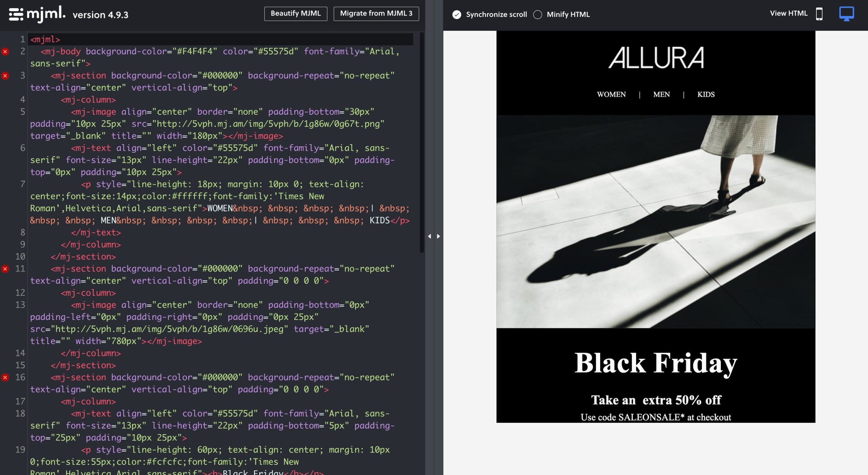Place cursor on the <mjml> tag
The width and height of the screenshot is (868, 475).
pos(45,39)
